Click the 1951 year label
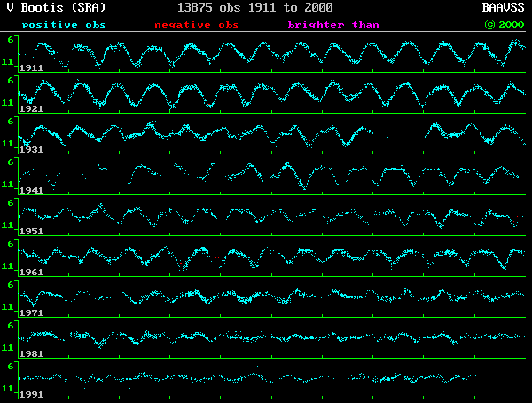The width and height of the screenshot is (532, 403). 32,231
